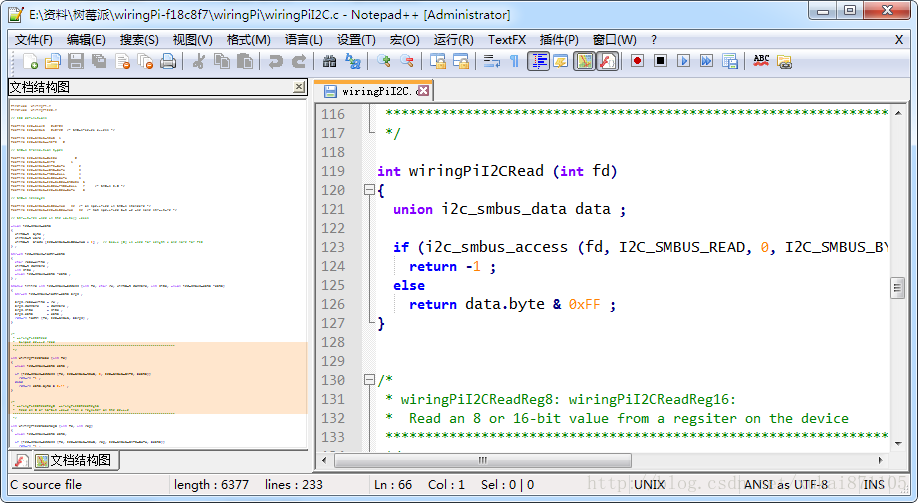
Task: Click the editor scroll down arrow
Action: tap(898, 444)
